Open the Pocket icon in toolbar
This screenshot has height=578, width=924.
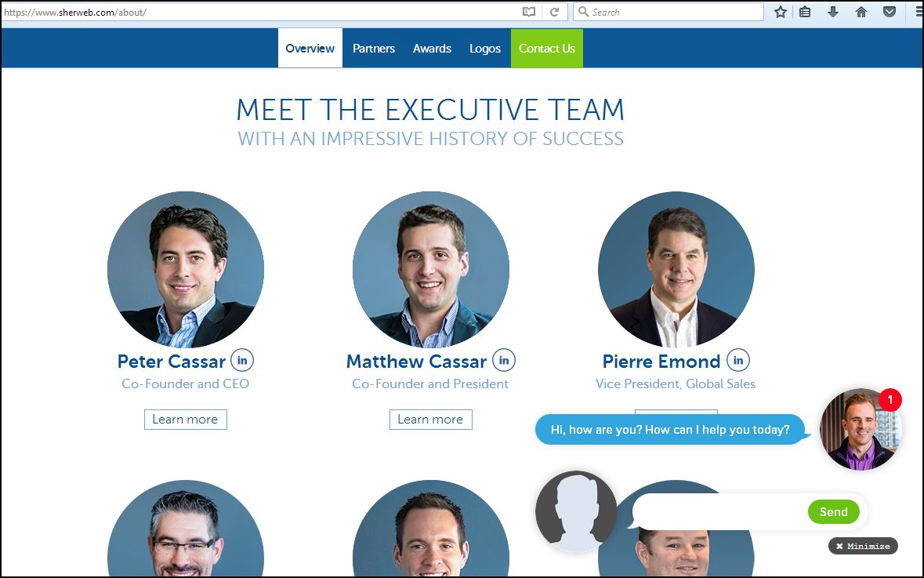890,12
